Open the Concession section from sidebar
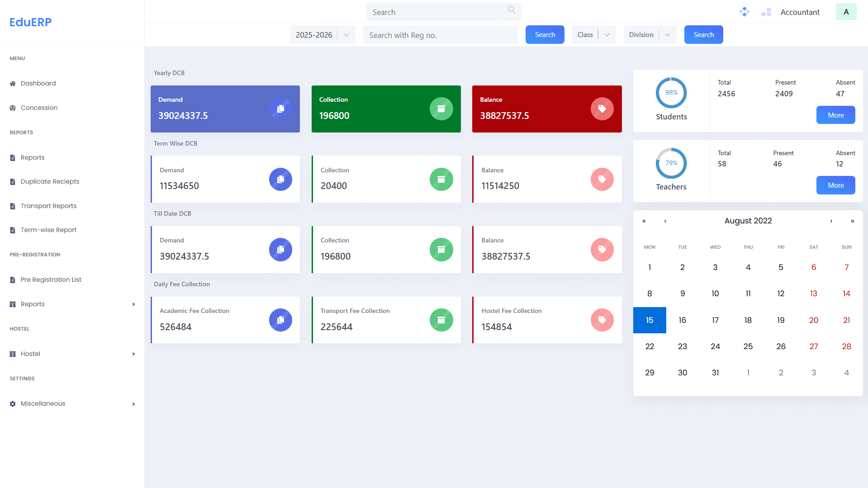 tap(39, 108)
